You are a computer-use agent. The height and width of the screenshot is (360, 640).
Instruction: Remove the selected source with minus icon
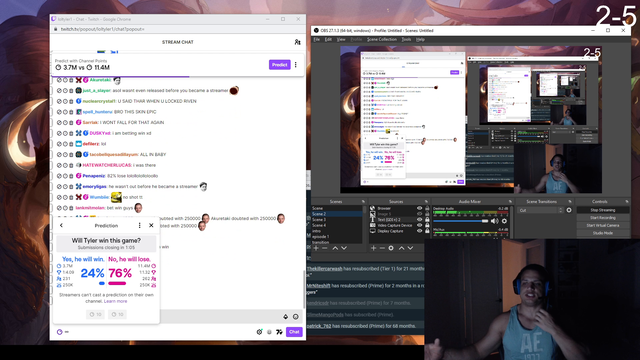click(382, 248)
